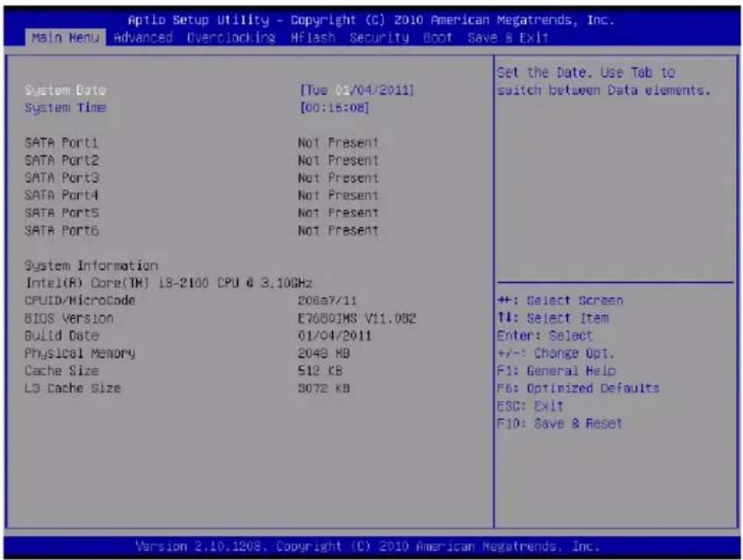Screen dimensions: 743x560
Task: Click the 2048 MB memory value
Action: pyautogui.click(x=324, y=353)
